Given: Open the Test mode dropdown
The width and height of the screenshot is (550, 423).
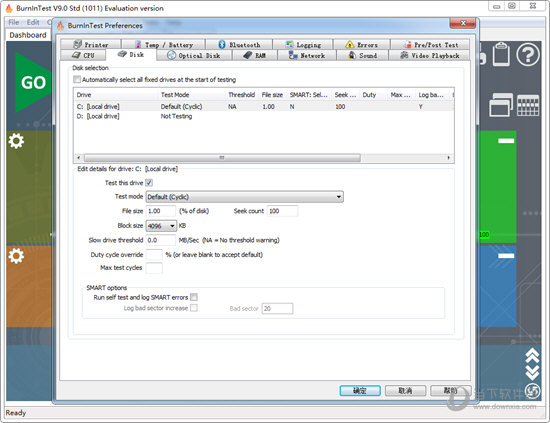Looking at the screenshot, I should click(x=244, y=197).
